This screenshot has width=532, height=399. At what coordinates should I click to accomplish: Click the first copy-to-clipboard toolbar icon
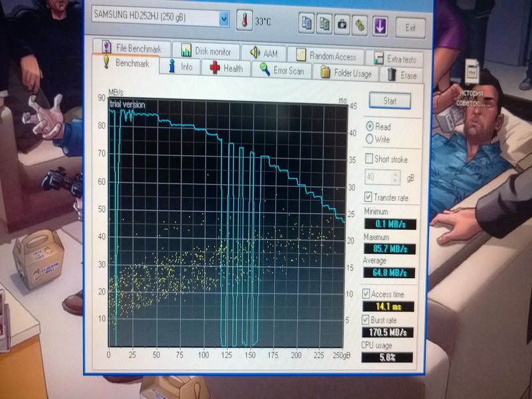[307, 23]
